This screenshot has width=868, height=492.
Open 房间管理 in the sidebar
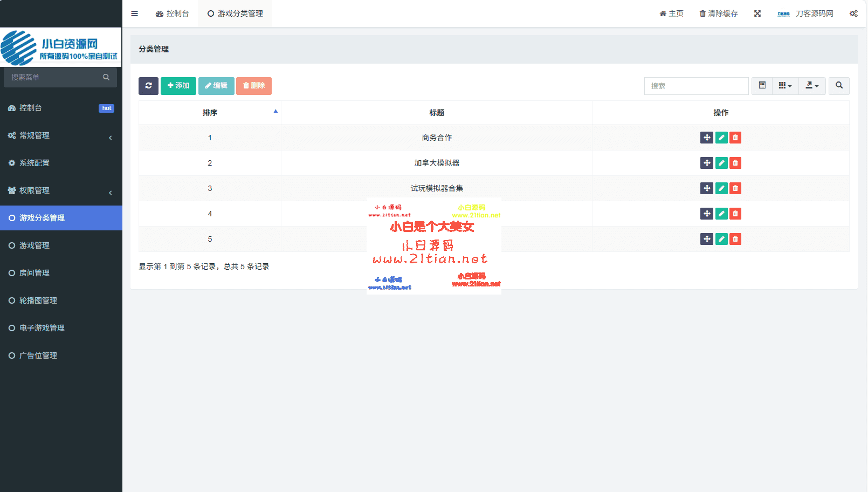(x=35, y=273)
